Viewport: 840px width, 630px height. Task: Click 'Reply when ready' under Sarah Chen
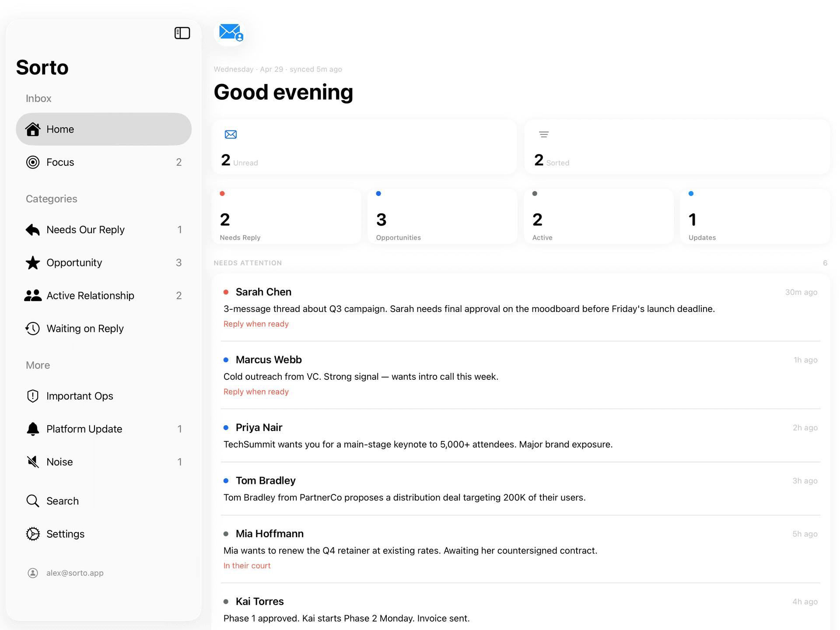click(256, 324)
